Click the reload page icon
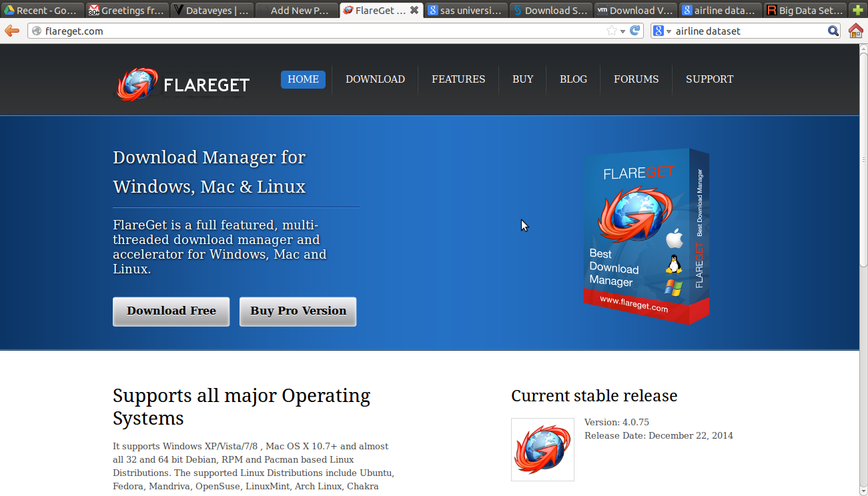 coord(635,31)
